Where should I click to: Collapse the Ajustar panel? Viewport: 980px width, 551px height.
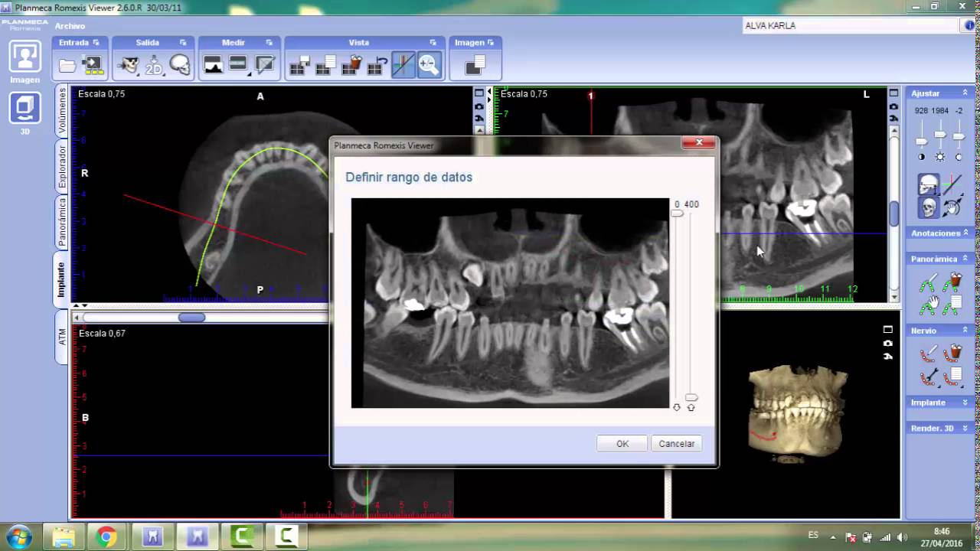[966, 93]
